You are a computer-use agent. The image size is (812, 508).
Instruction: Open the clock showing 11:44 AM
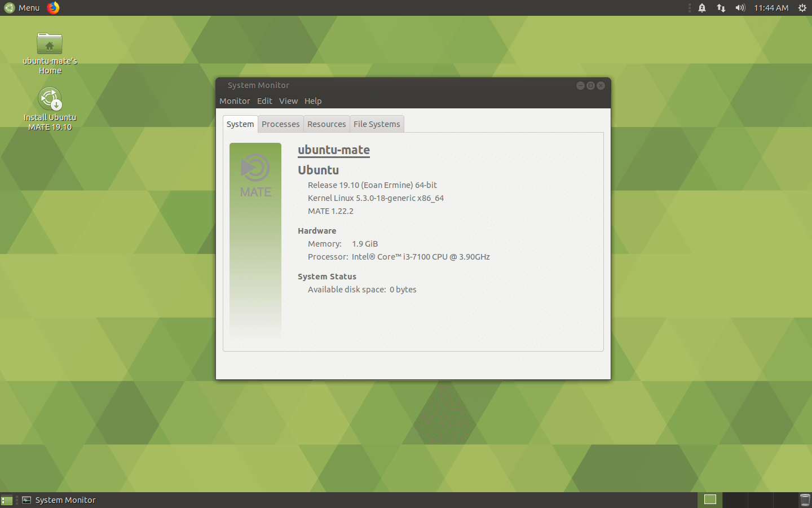click(x=771, y=8)
